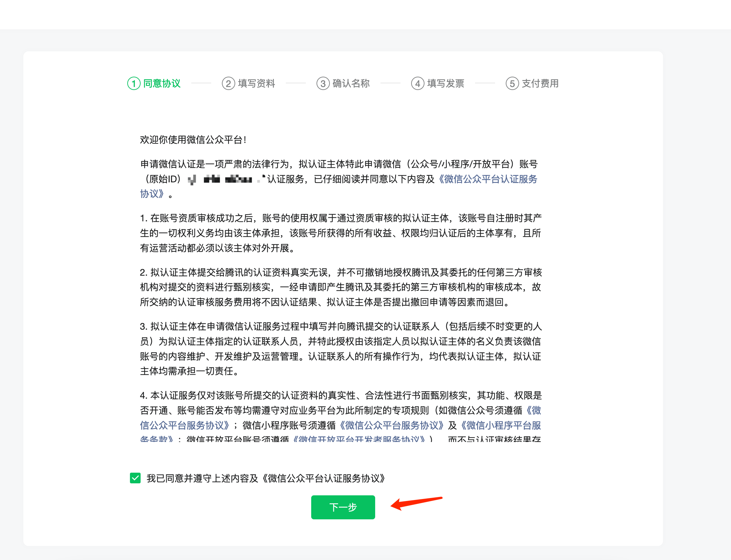The height and width of the screenshot is (560, 731).
Task: Click the 下一步 green button
Action: pyautogui.click(x=343, y=507)
